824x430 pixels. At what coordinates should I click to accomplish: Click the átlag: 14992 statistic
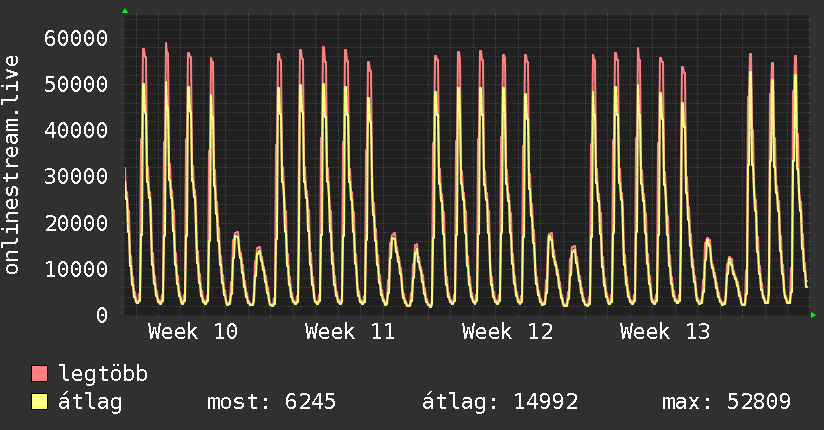coord(500,402)
